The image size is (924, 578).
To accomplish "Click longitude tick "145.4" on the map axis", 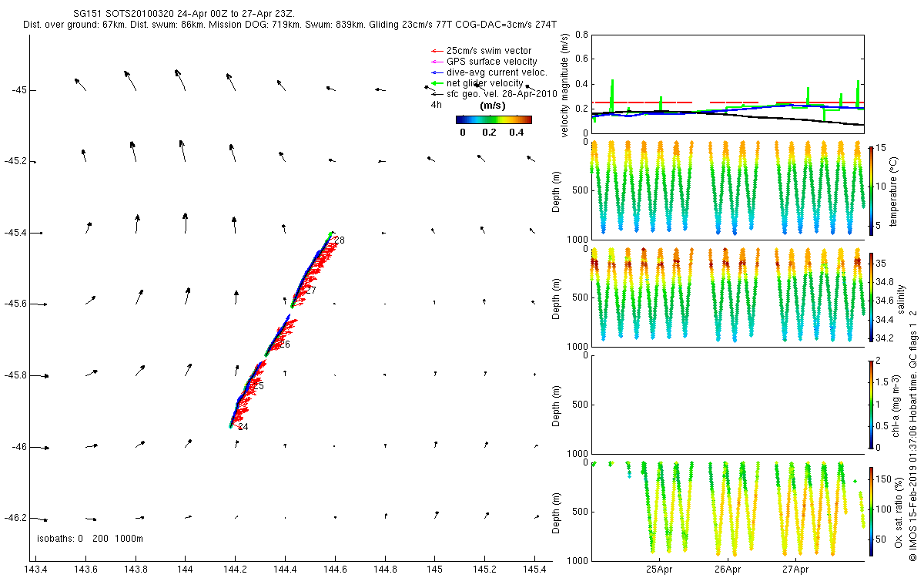I will tap(534, 570).
